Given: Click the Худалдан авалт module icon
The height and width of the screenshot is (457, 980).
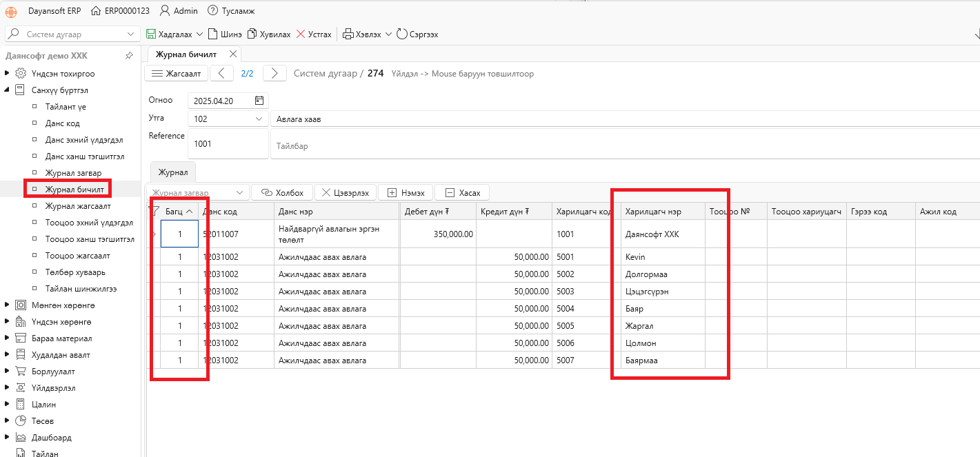Looking at the screenshot, I should coord(21,354).
